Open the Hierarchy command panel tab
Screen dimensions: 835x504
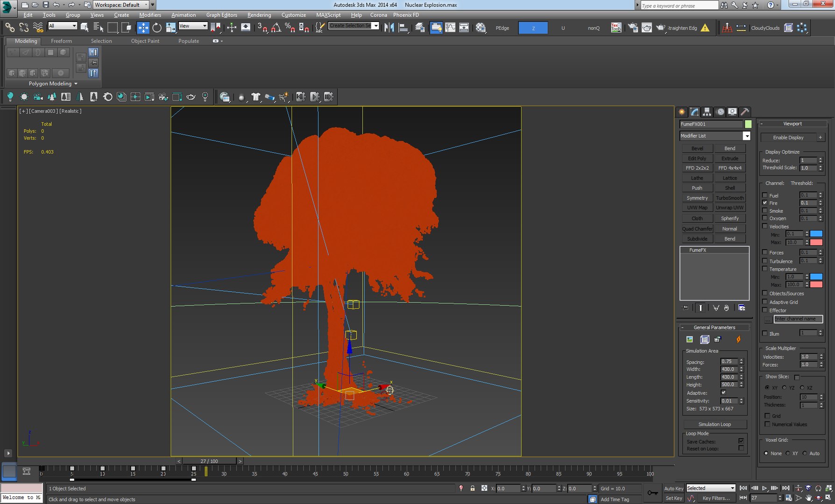tap(707, 112)
